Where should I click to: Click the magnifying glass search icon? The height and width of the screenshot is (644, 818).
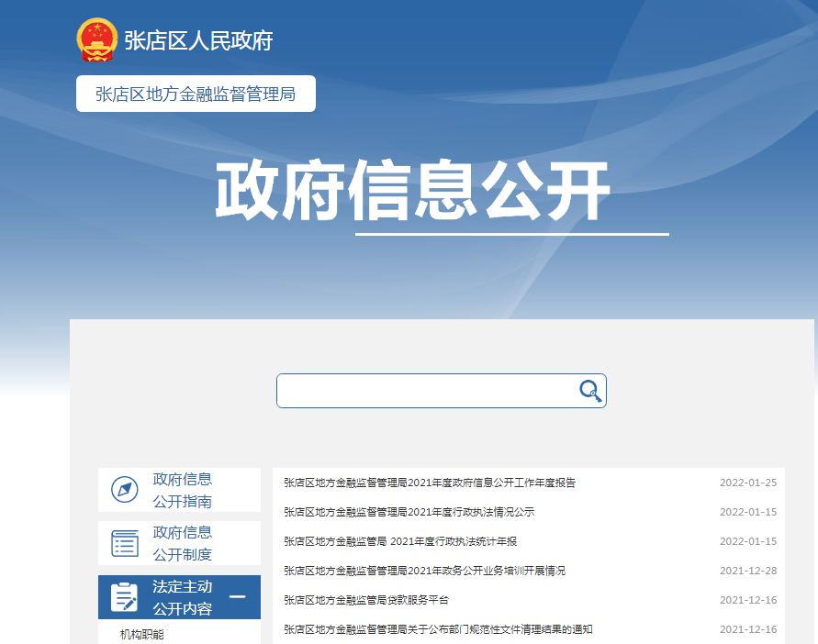pos(590,392)
